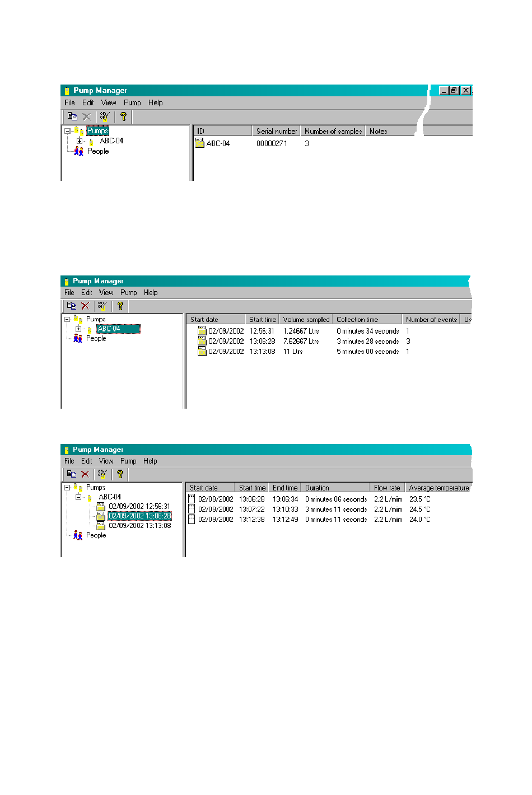Open the File menu in the top window
Screen dimensions: 532x795
click(70, 103)
